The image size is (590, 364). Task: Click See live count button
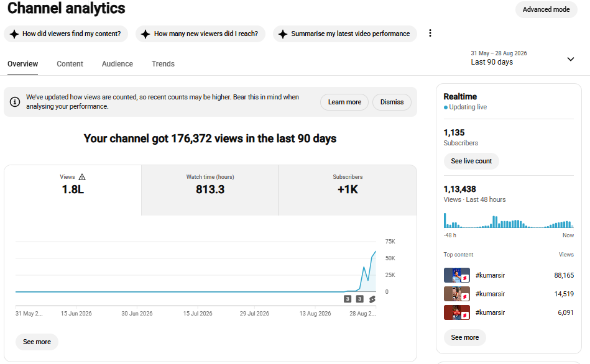coord(471,161)
